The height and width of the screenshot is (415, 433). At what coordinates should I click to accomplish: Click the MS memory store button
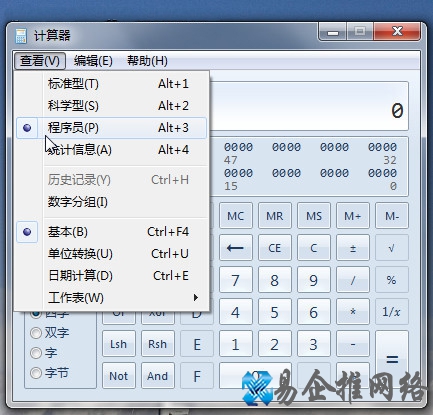tap(314, 216)
